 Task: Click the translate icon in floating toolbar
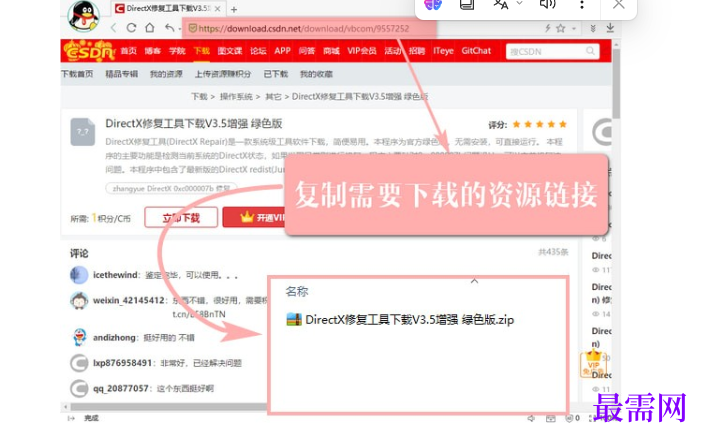pos(500,5)
